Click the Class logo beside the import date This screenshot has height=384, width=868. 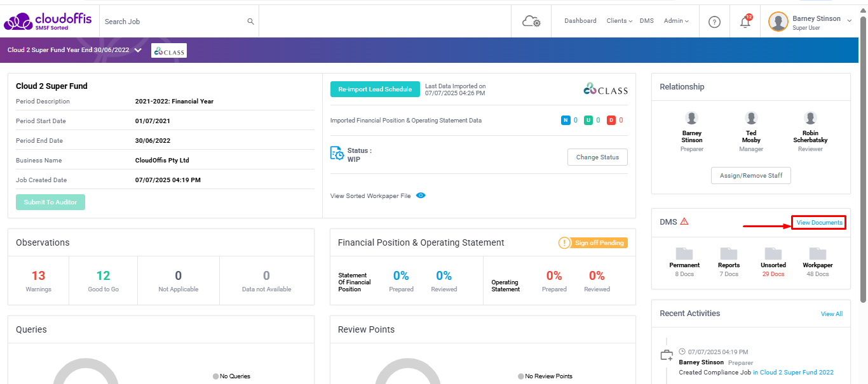click(x=606, y=89)
